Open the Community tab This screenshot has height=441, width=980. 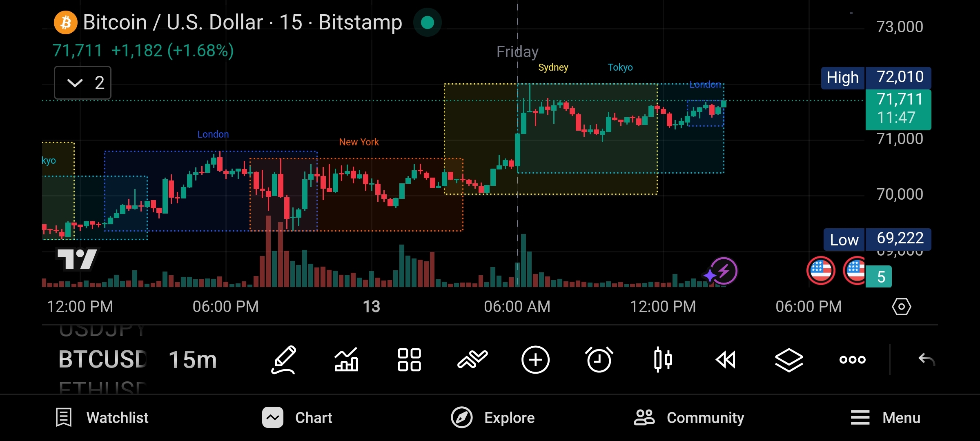689,418
